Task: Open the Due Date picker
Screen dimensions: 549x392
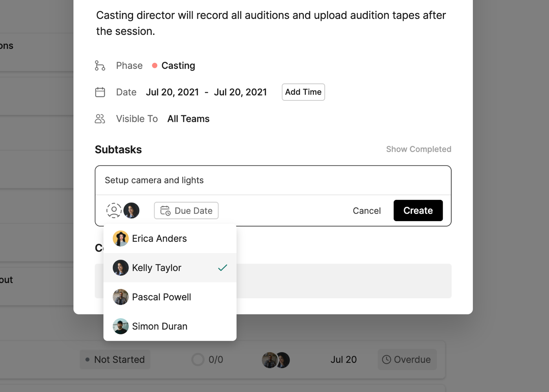Action: coord(186,211)
